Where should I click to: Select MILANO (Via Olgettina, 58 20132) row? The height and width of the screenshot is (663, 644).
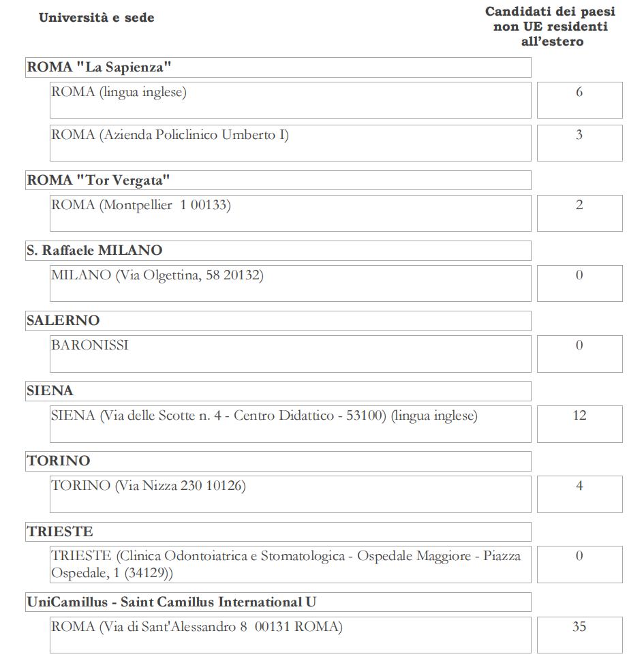point(290,283)
